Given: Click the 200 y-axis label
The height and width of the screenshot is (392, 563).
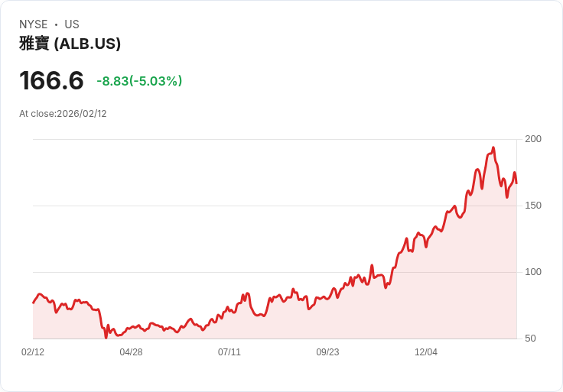Looking at the screenshot, I should tap(533, 139).
